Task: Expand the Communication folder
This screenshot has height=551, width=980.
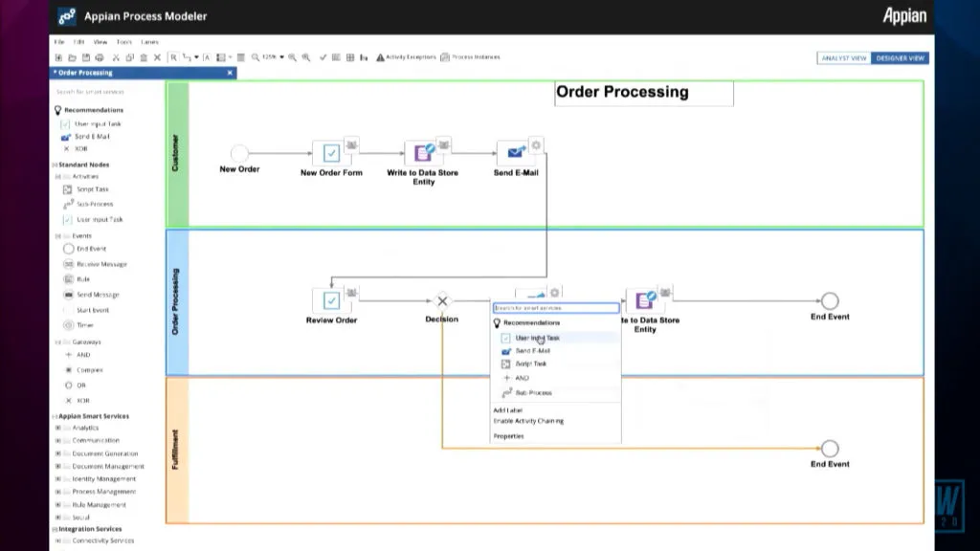Action: (58, 440)
